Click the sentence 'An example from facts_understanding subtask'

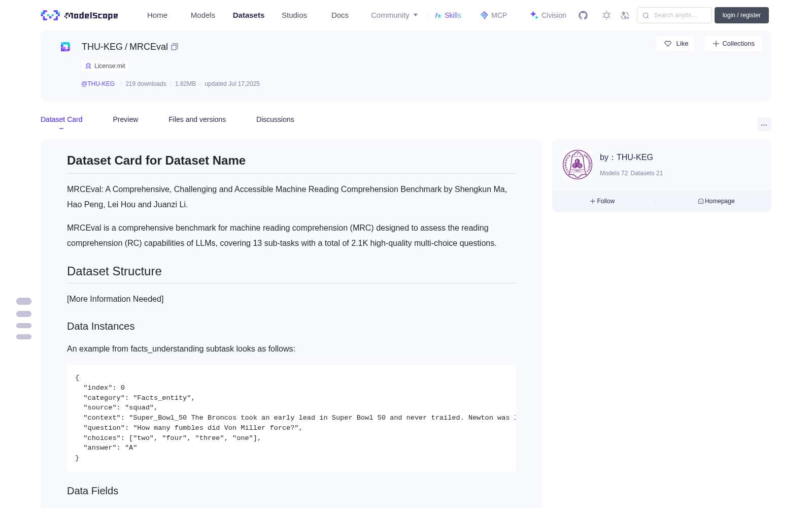[x=181, y=349]
